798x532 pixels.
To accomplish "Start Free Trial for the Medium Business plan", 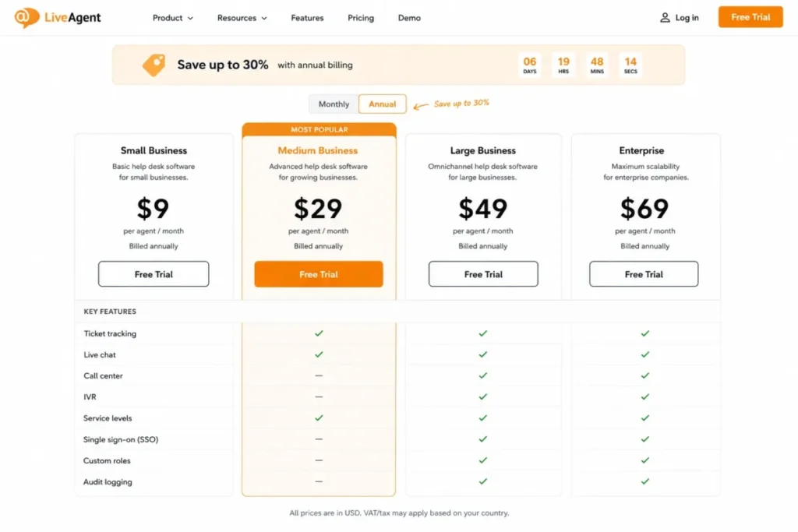I will 319,274.
